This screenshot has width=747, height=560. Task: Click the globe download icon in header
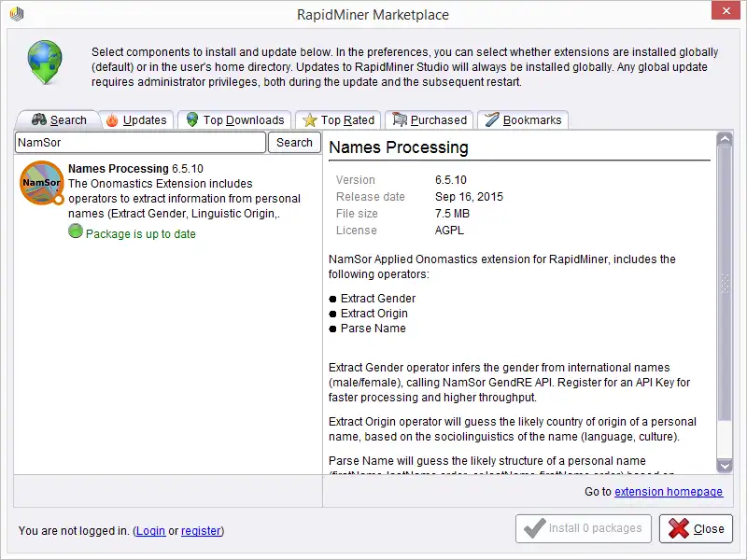click(45, 63)
